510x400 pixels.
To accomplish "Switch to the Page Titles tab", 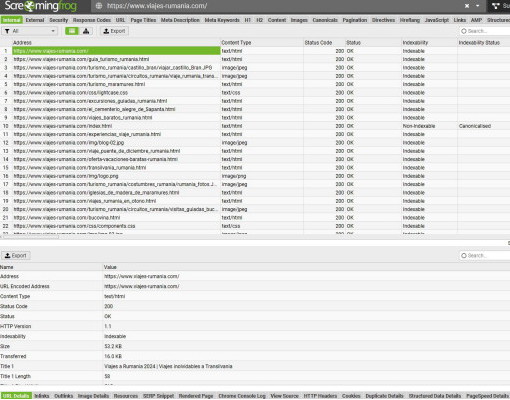I will pyautogui.click(x=143, y=20).
